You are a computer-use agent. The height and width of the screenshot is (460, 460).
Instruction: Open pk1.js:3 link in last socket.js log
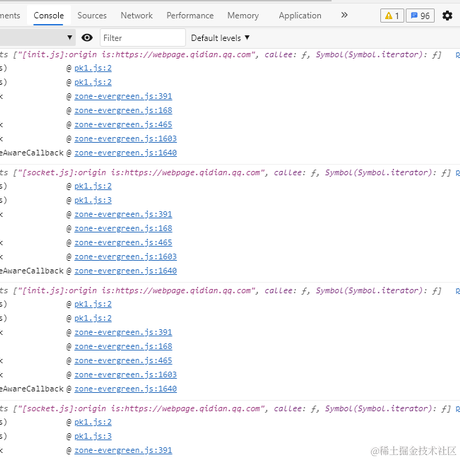point(93,436)
